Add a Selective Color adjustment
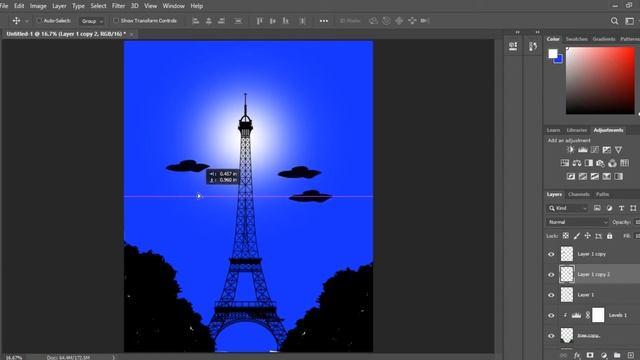Screen dimensions: 640x360 pos(607,176)
